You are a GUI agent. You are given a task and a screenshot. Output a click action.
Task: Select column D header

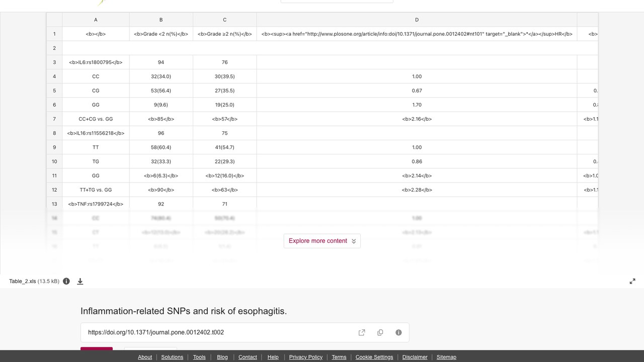coord(417,20)
